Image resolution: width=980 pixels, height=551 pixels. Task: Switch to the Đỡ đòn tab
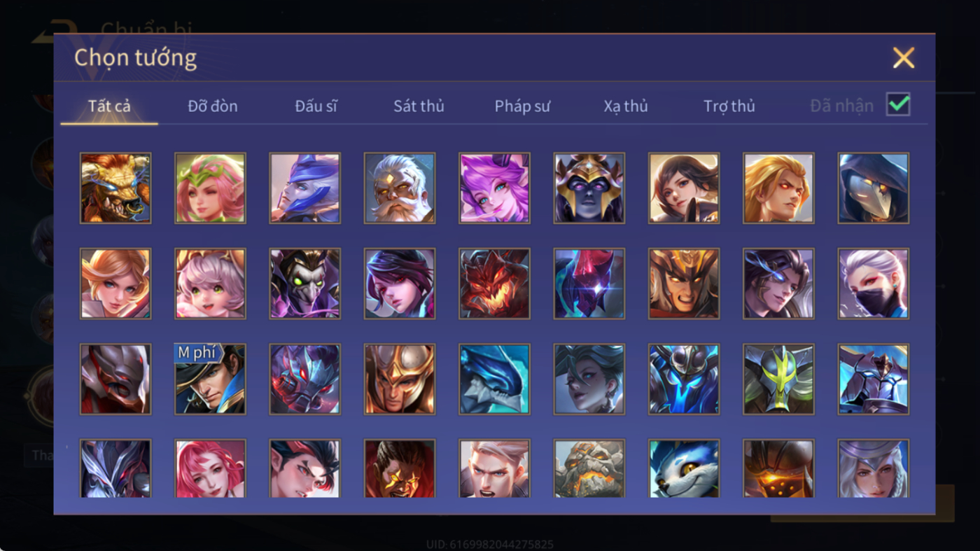point(213,106)
